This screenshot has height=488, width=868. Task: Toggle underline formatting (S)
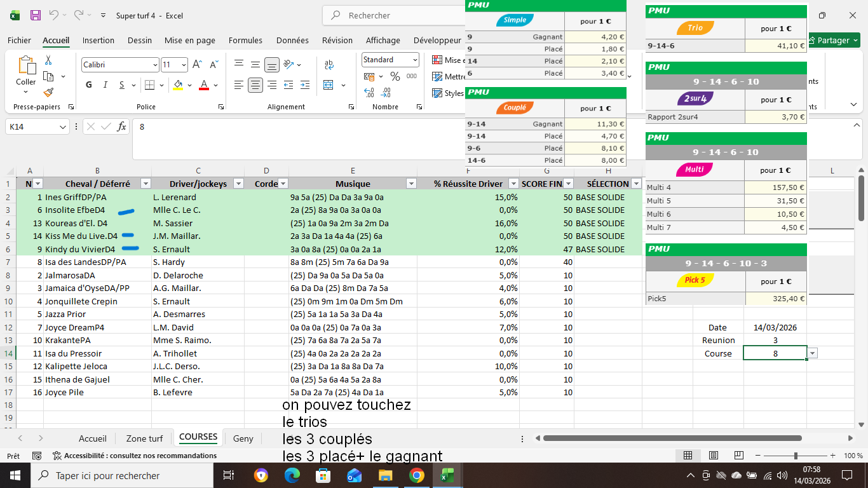click(122, 85)
